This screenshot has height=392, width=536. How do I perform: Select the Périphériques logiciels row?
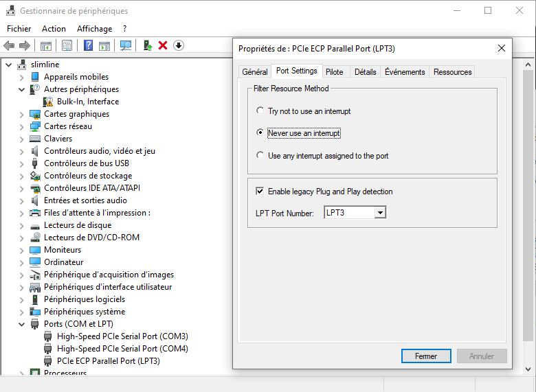pos(85,299)
